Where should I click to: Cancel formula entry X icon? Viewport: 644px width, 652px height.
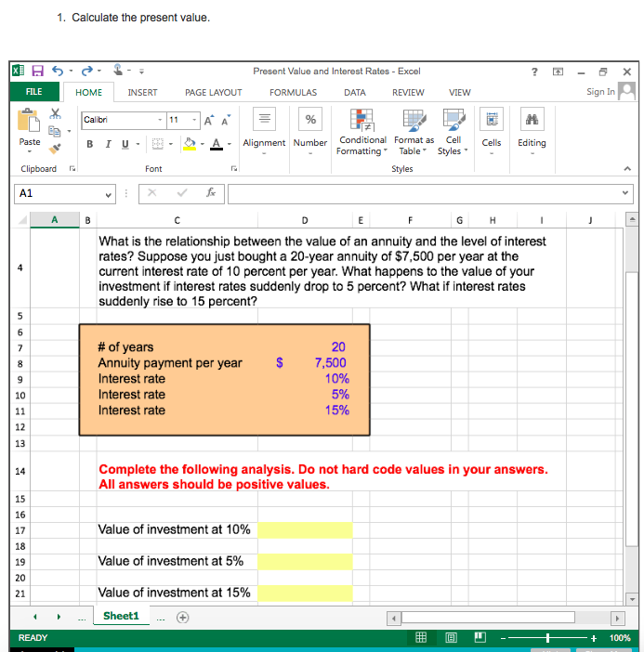tap(151, 192)
